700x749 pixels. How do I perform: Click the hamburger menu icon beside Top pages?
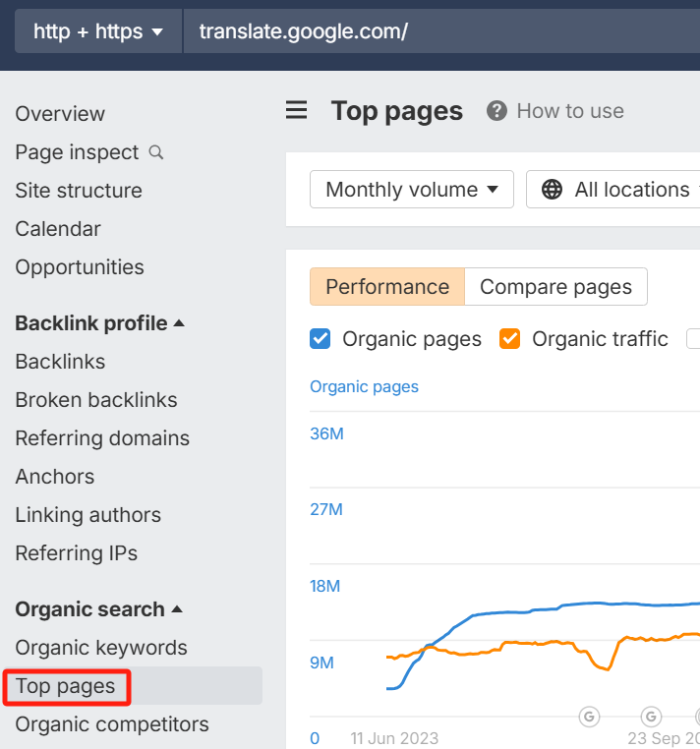click(296, 110)
